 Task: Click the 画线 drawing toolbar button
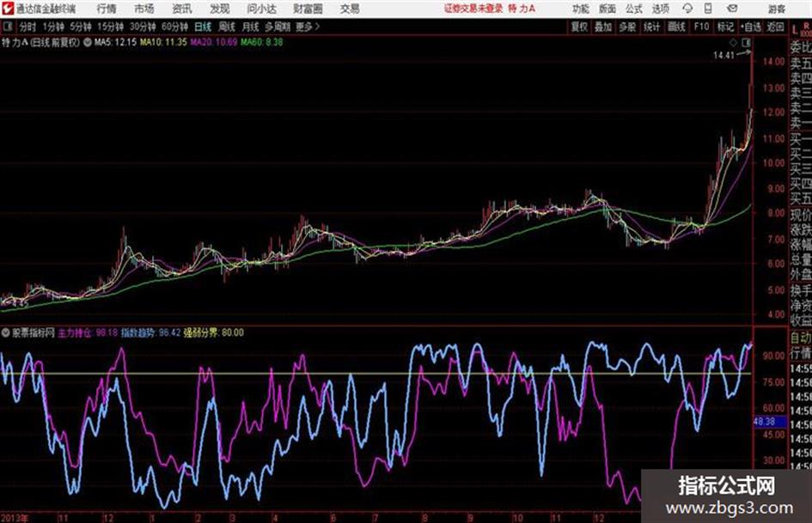[676, 27]
